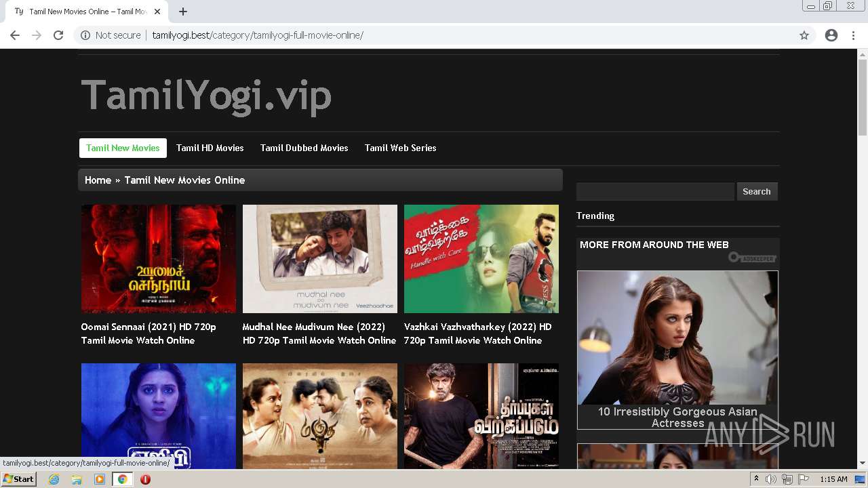Open Mudhal Nee Mudivum Nee (2022) link
Viewport: 868px width, 488px height.
[x=319, y=333]
